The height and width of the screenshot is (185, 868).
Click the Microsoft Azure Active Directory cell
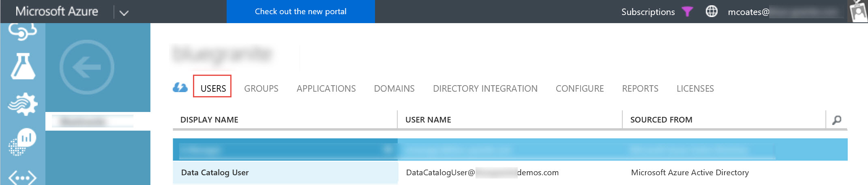tap(690, 172)
